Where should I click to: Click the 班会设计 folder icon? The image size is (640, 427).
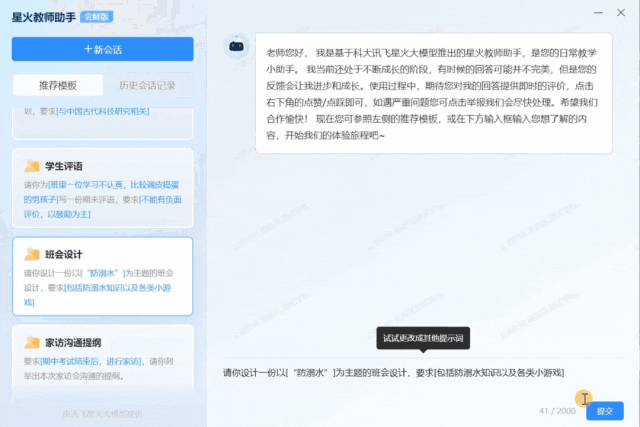click(32, 254)
